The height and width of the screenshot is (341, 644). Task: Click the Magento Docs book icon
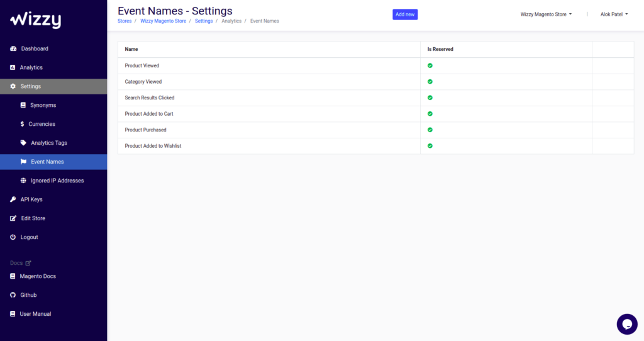pyautogui.click(x=13, y=276)
